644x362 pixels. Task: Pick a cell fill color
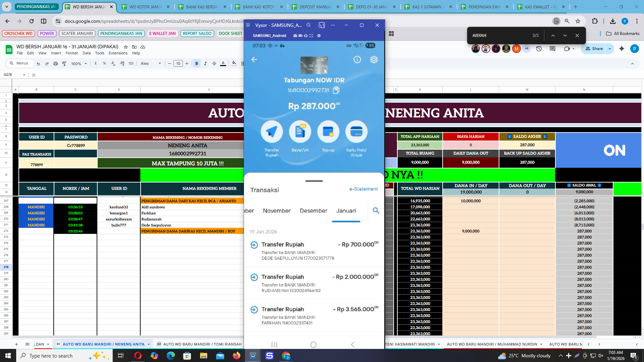[234, 63]
